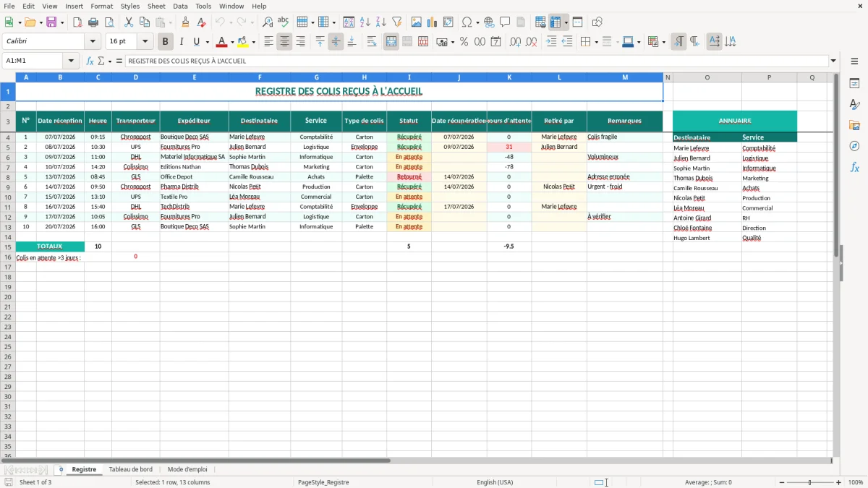
Task: Click the Save document icon
Action: 51,22
